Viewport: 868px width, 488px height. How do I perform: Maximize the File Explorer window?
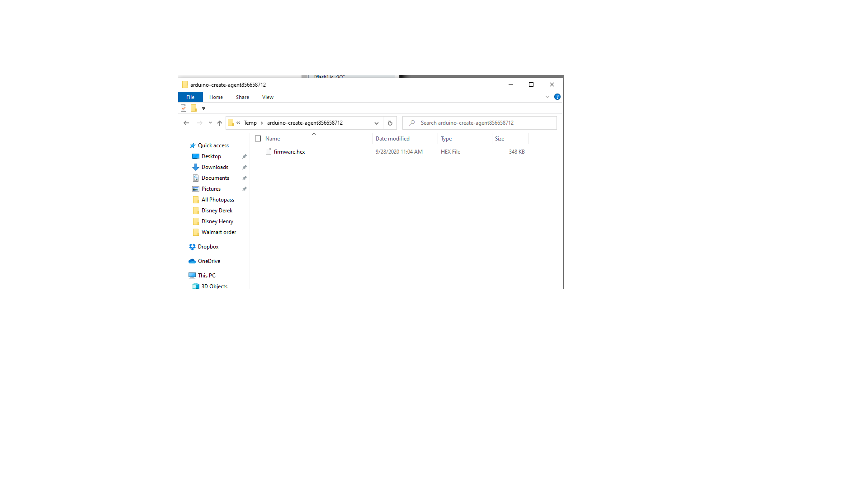pos(531,84)
